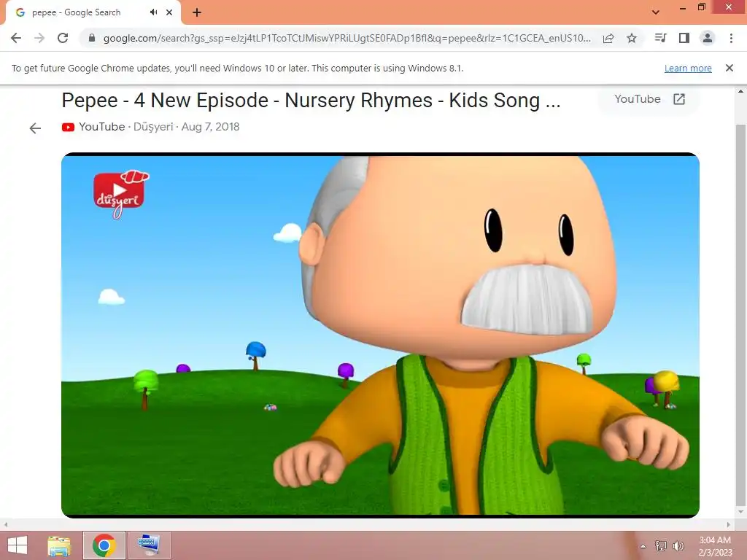Click the padlock site info icon
747x560 pixels.
tap(92, 38)
